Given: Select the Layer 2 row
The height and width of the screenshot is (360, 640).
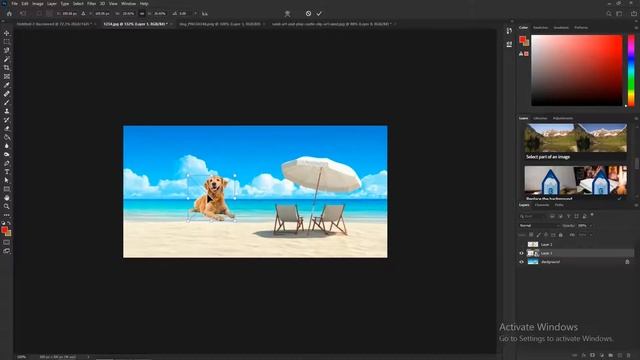Looking at the screenshot, I should (575, 244).
